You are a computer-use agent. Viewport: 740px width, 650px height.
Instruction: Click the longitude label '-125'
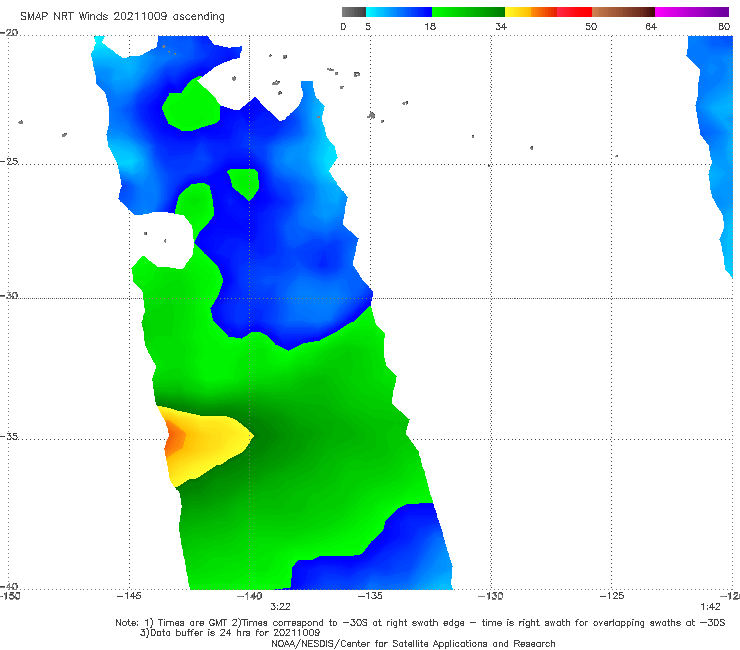tap(612, 596)
